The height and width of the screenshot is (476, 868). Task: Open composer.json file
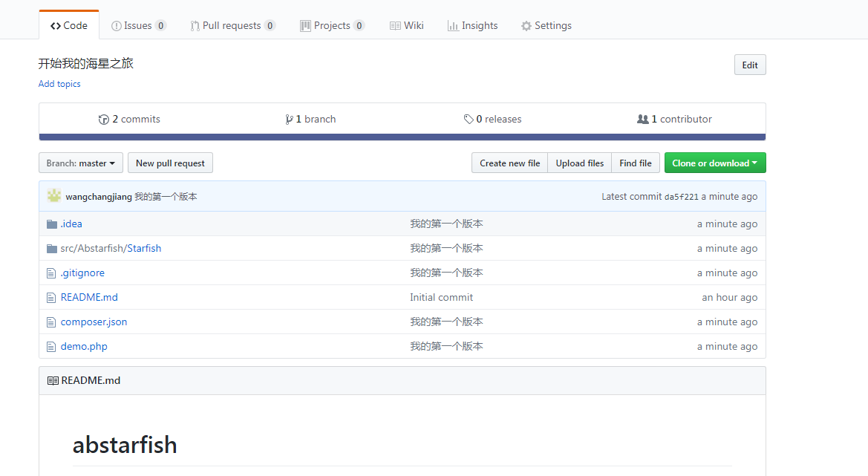[94, 322]
